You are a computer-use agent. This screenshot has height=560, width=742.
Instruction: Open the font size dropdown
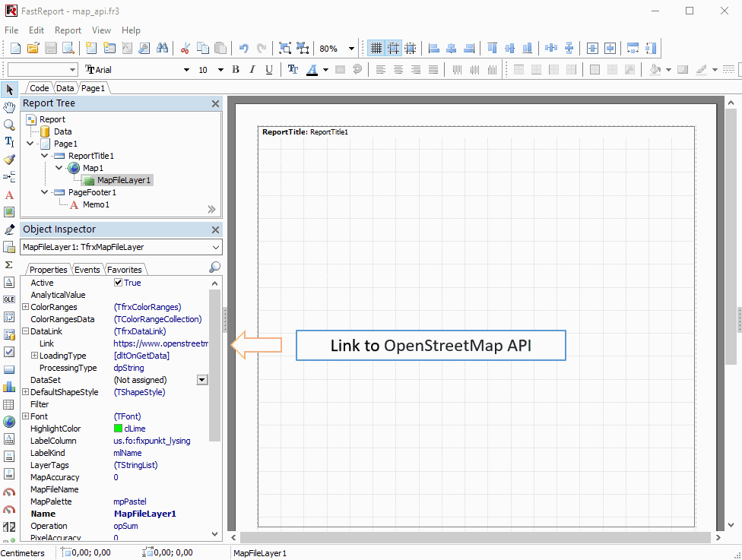tap(220, 68)
